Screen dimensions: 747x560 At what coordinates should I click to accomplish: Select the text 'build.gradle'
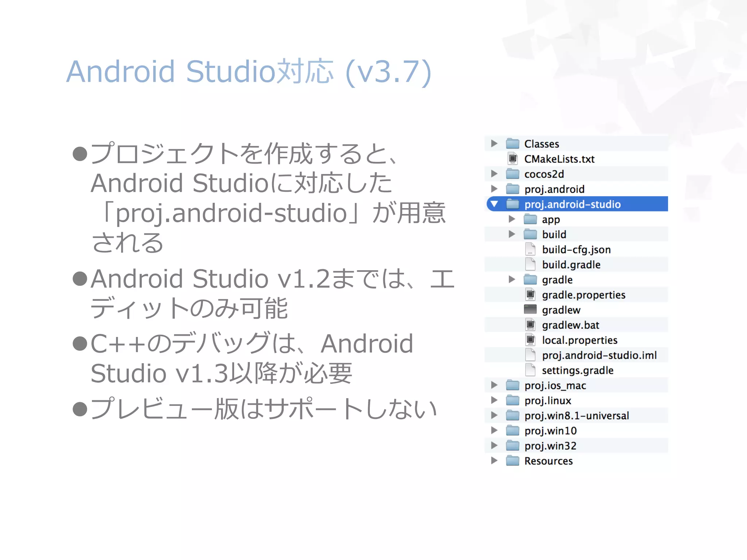pyautogui.click(x=571, y=265)
